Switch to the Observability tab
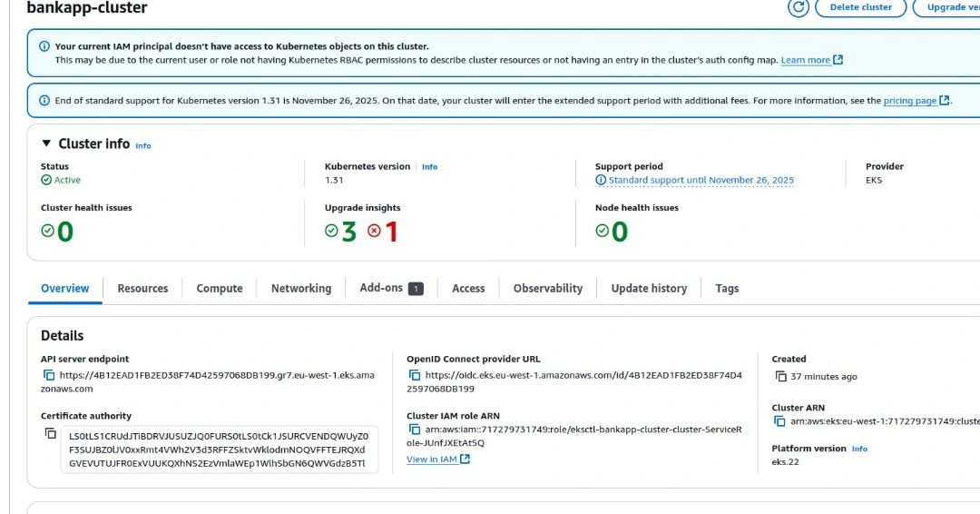980x514 pixels. pyautogui.click(x=547, y=288)
